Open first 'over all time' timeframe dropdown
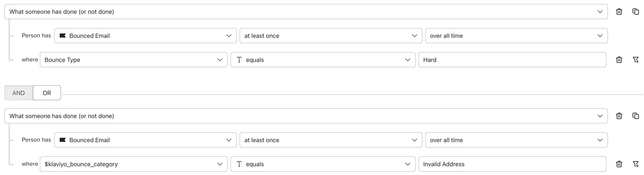Screen dimensions: 644x175 (x=517, y=36)
